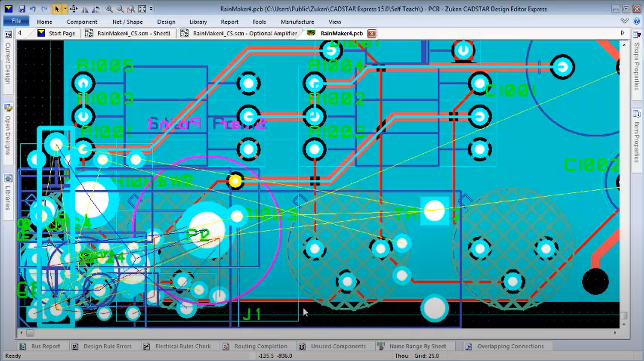Viewport: 644px width, 361px height.
Task: Open the Design ribbon tab
Action: [x=166, y=22]
